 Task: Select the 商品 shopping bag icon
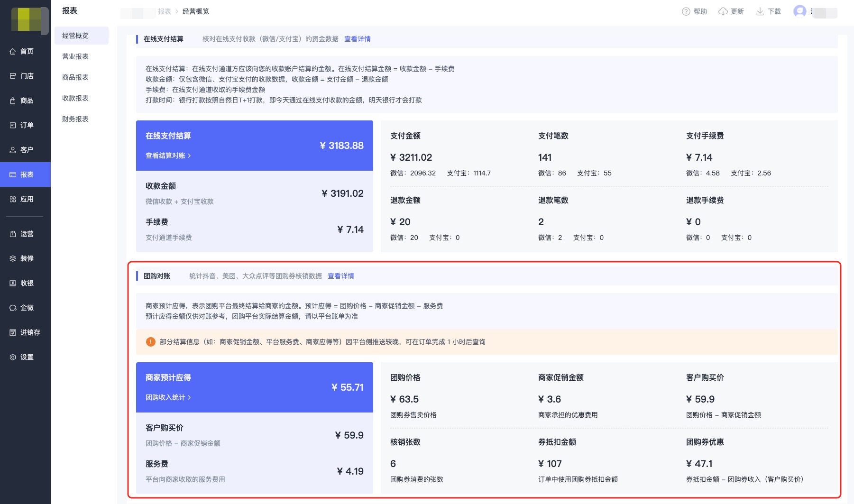tap(13, 101)
